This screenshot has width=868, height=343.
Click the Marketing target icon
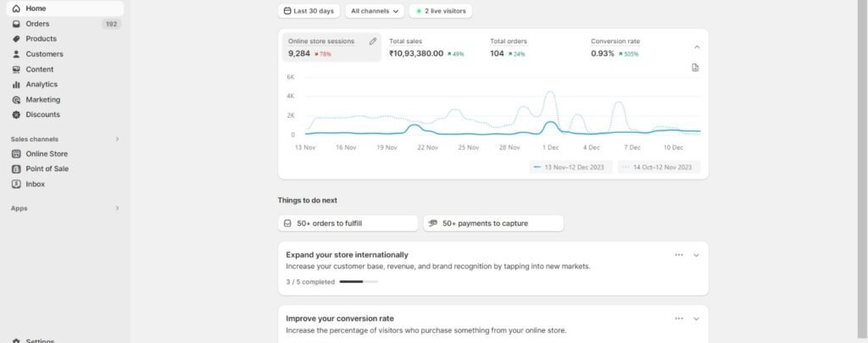click(16, 100)
